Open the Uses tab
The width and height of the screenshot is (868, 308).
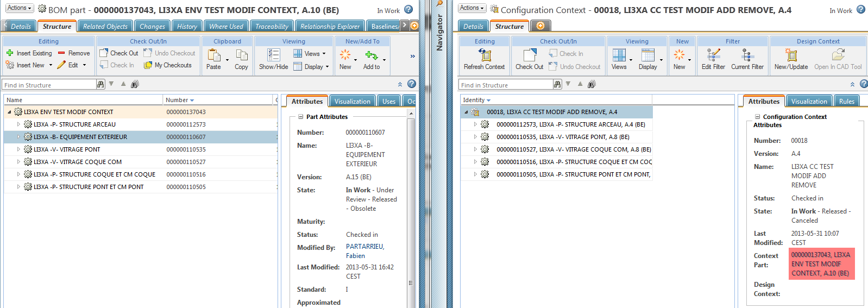389,101
